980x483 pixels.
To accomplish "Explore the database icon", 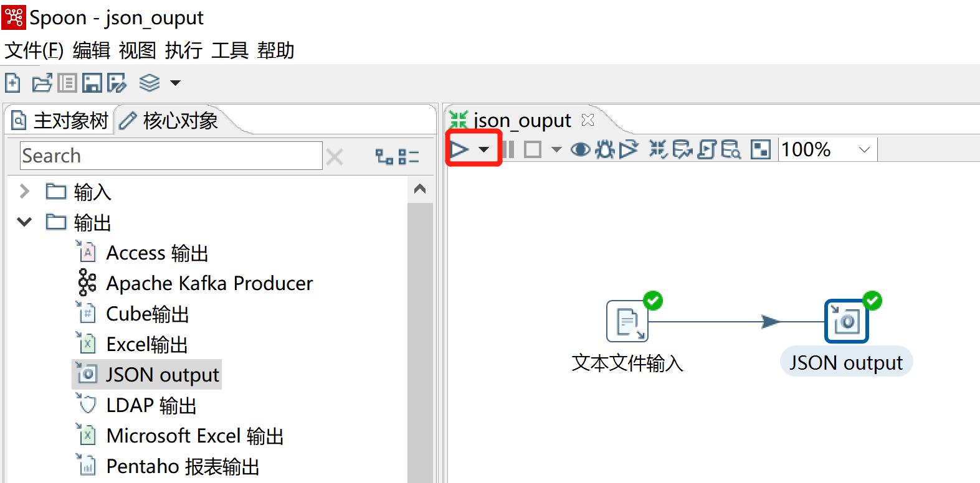I will (731, 149).
